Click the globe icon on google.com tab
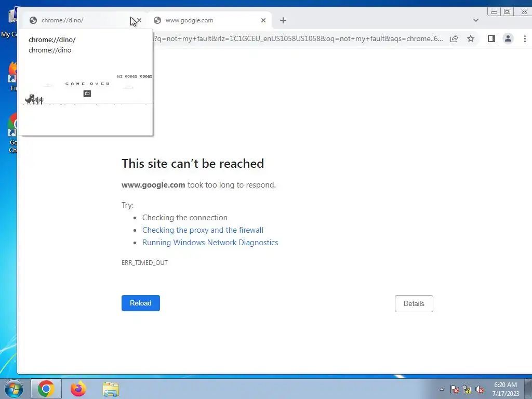The width and height of the screenshot is (532, 399). [x=157, y=20]
